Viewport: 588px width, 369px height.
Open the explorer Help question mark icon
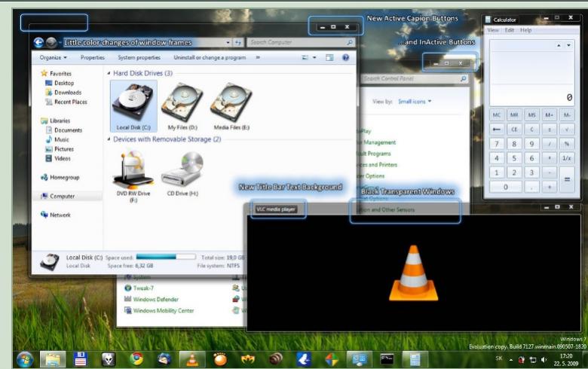click(345, 57)
